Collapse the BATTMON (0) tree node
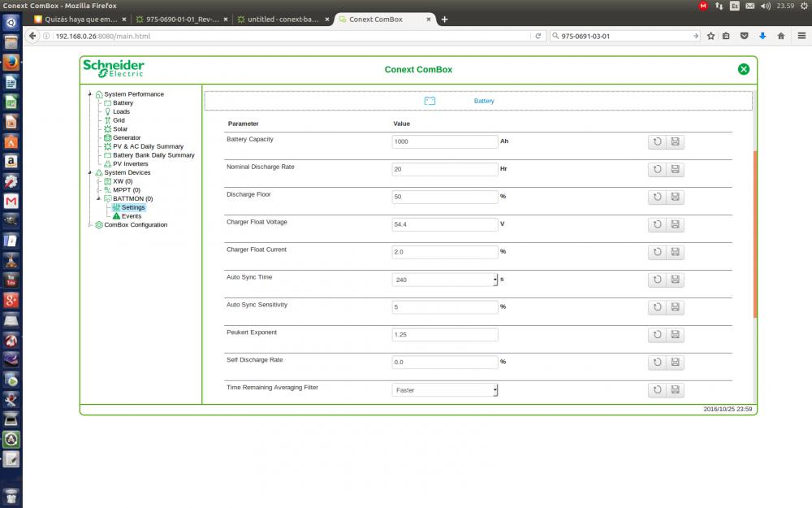812x508 pixels. (98, 198)
